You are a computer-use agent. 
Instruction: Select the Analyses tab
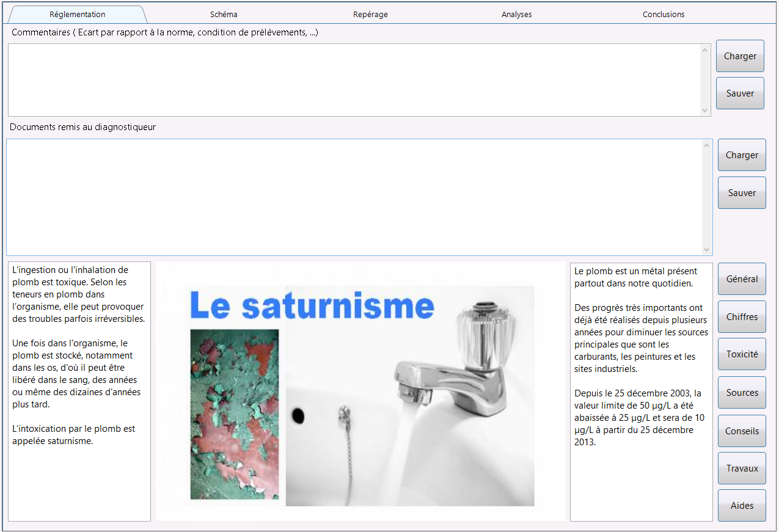517,14
